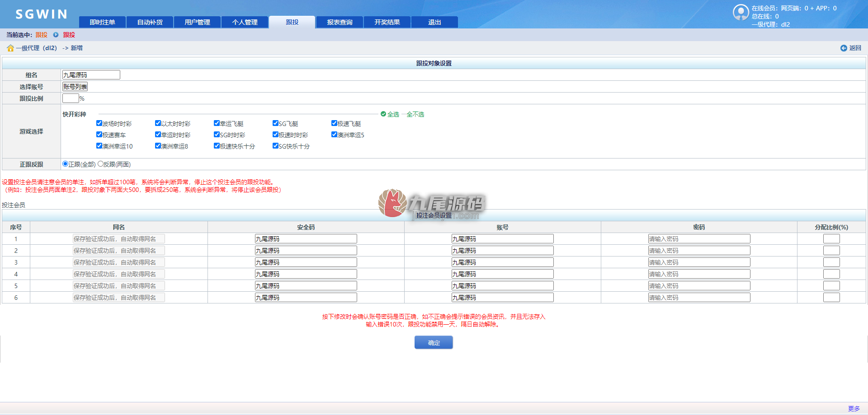This screenshot has width=868, height=415.
Task: Uncheck the 波场时时彩 checkbox
Action: click(x=99, y=123)
